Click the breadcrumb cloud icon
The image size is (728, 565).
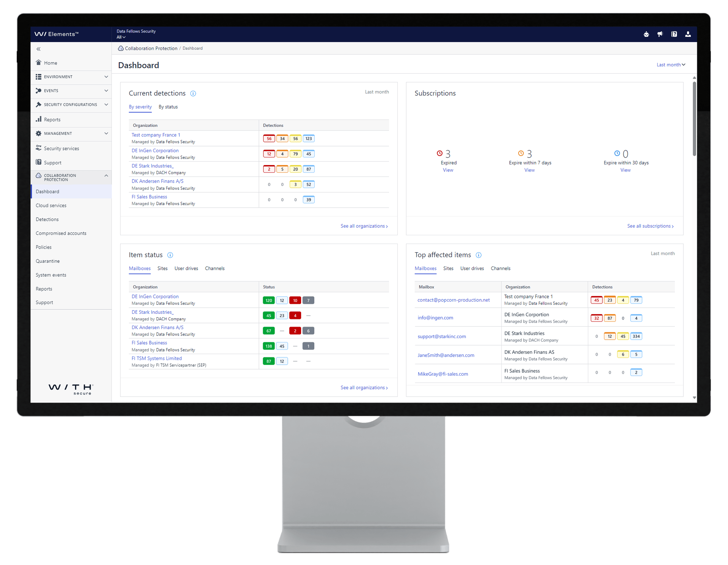click(x=121, y=48)
